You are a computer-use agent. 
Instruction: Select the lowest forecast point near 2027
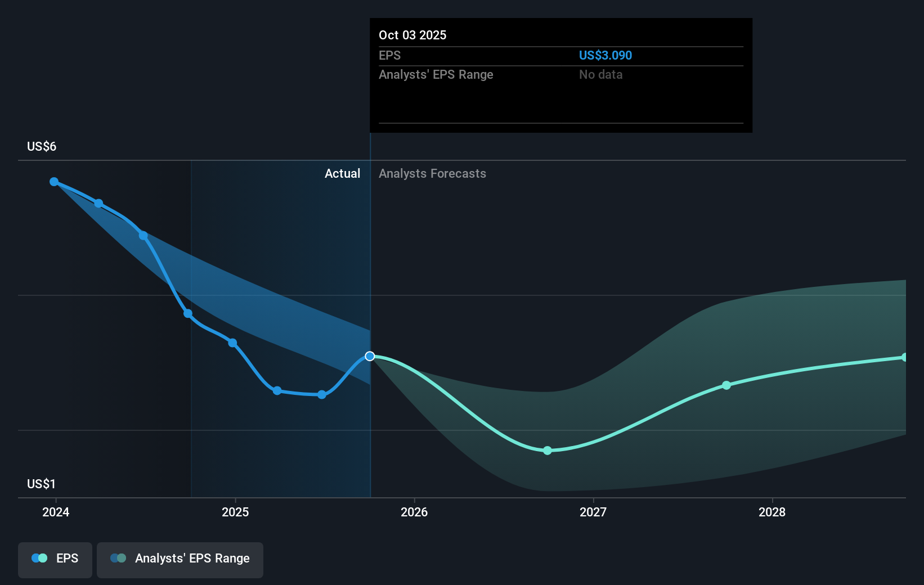tap(547, 451)
